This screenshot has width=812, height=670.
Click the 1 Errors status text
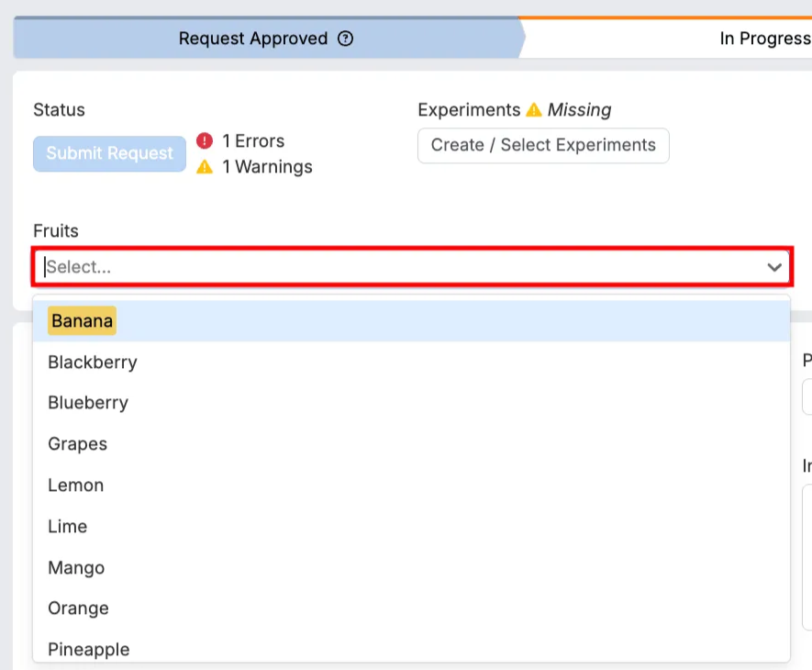253,141
